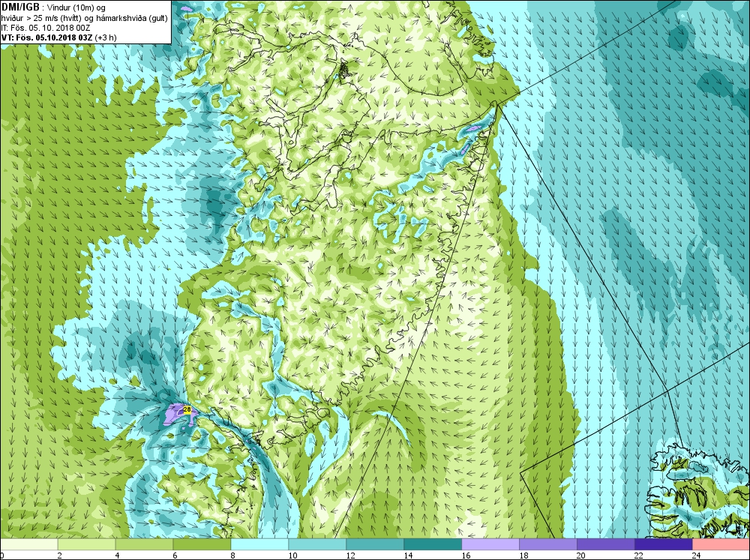Click legend scale label 16
This screenshot has width=750, height=560.
(x=466, y=556)
